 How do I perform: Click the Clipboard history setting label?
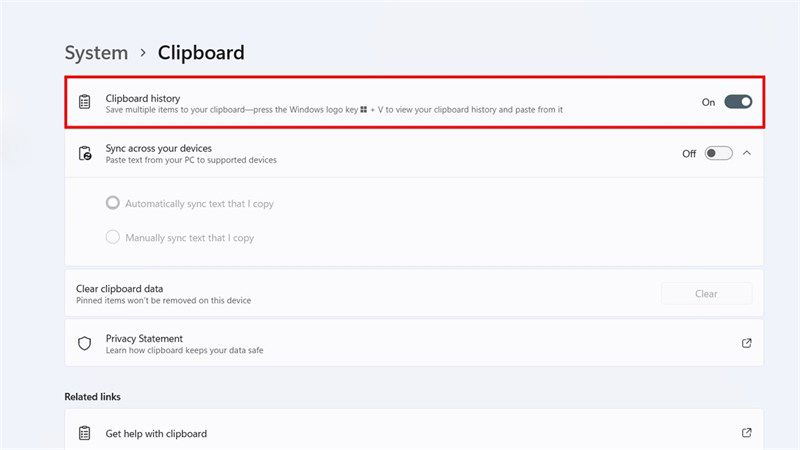143,98
